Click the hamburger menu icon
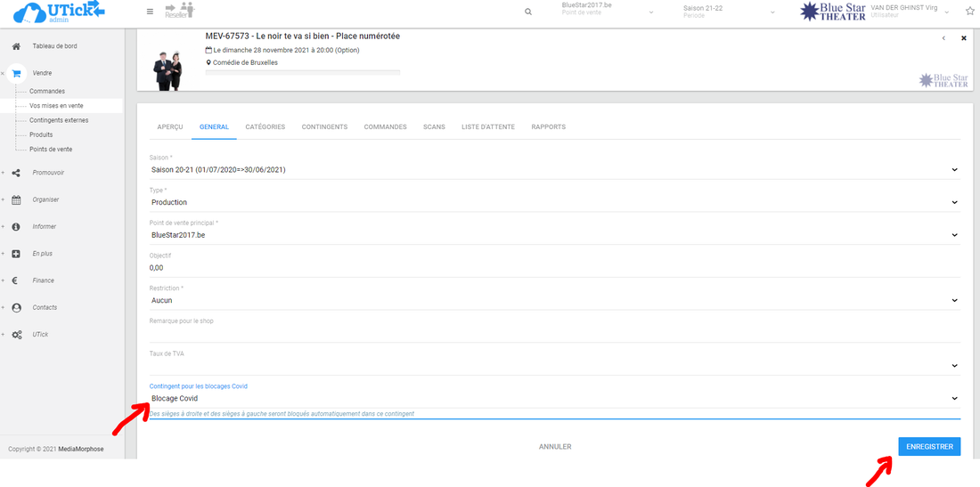The height and width of the screenshot is (487, 980). tap(150, 12)
